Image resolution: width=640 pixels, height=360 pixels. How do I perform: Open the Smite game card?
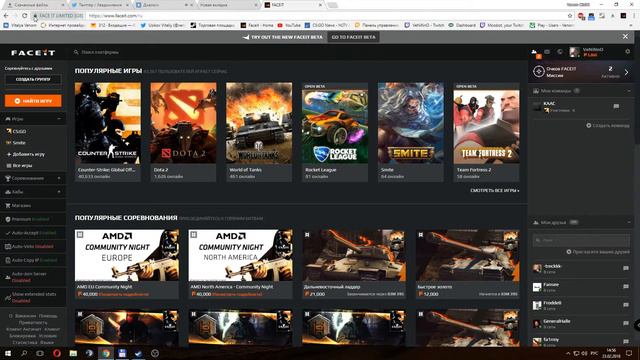click(x=411, y=131)
